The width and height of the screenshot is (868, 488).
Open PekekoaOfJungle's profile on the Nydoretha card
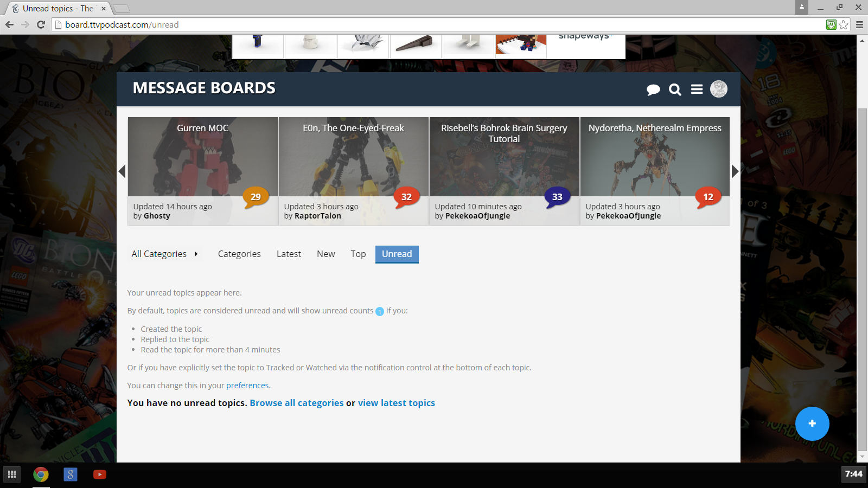tap(629, 216)
